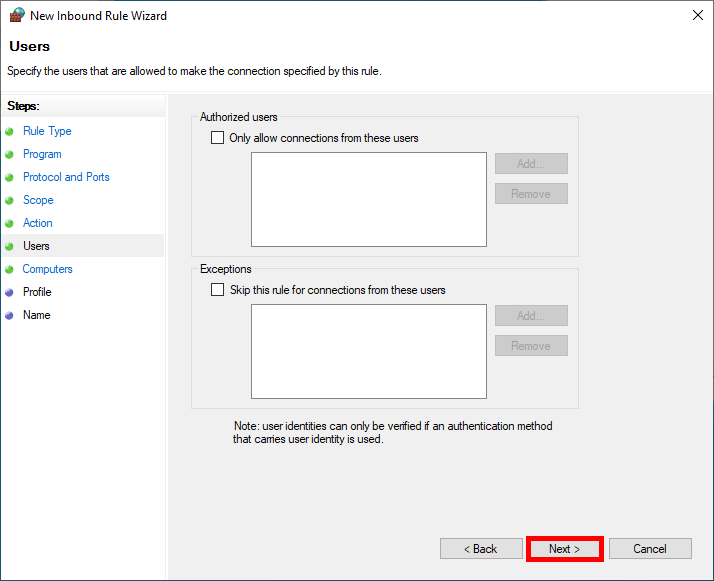Select the Profile step label
The height and width of the screenshot is (581, 714).
(37, 292)
